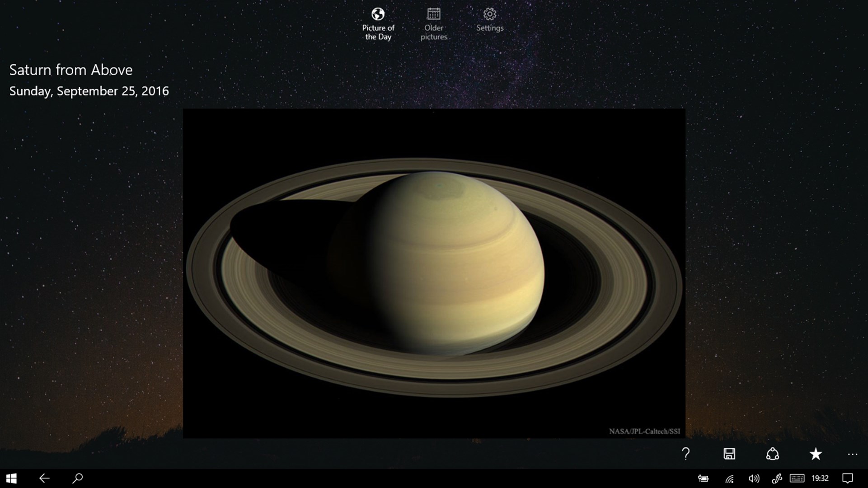Open the touch keyboard from the taskbar
The image size is (868, 488).
tap(798, 478)
